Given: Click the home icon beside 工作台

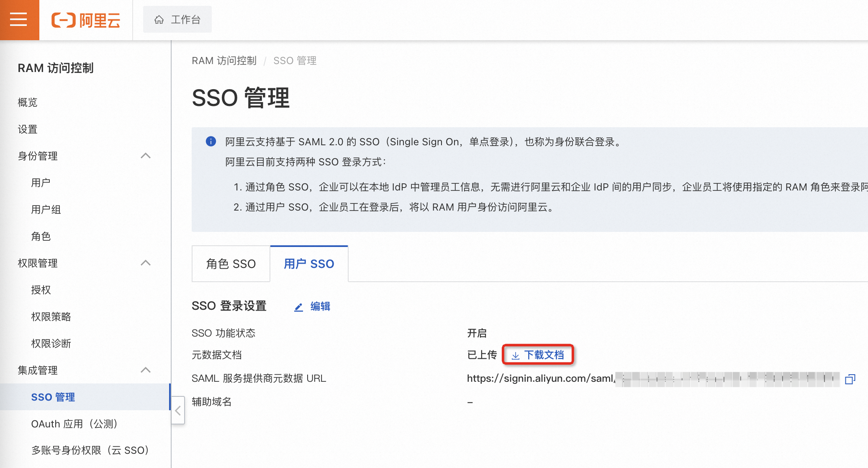Looking at the screenshot, I should [159, 20].
